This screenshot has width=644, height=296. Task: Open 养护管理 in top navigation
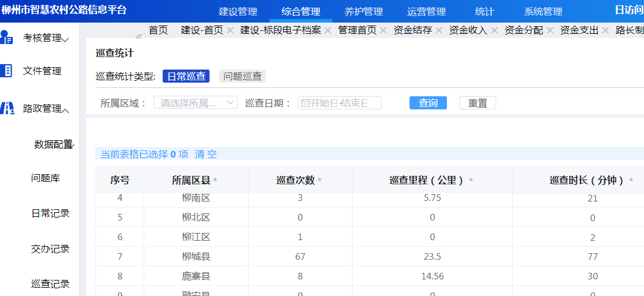(x=363, y=12)
